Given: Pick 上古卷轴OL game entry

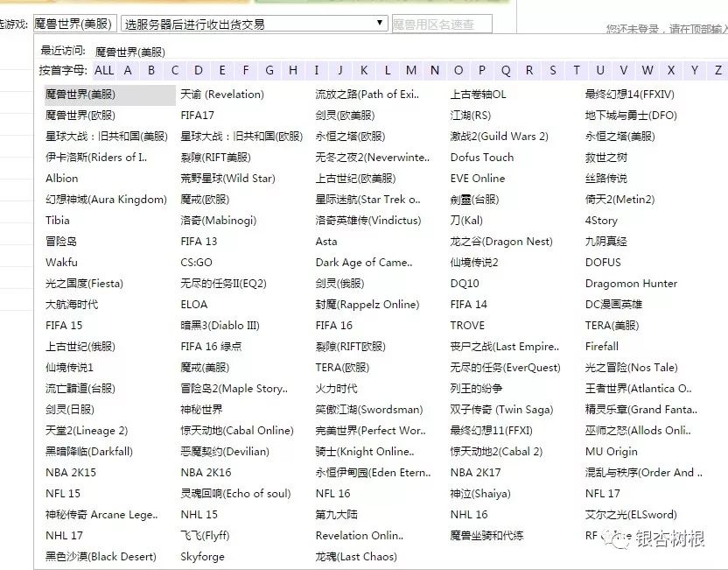Looking at the screenshot, I should pyautogui.click(x=479, y=95).
